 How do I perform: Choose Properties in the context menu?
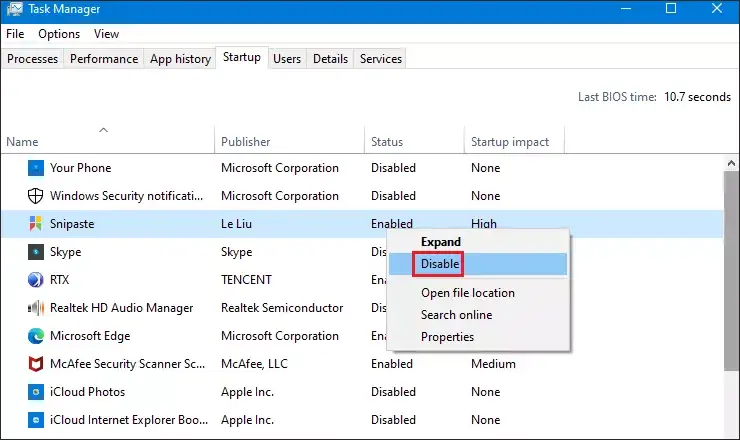[x=478, y=337]
